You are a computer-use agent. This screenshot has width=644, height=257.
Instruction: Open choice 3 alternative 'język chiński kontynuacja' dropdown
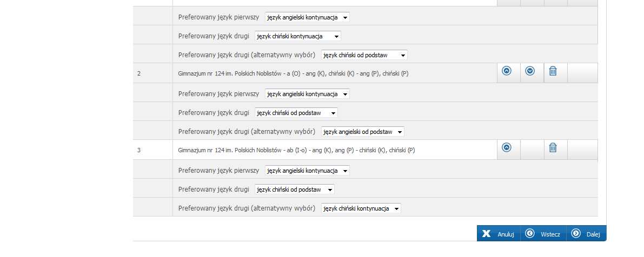coord(361,208)
